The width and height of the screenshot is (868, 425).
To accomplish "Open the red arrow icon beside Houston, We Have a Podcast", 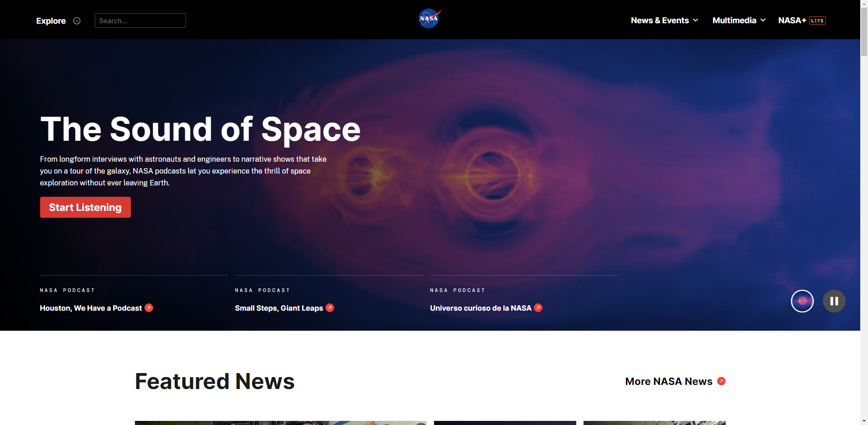I will (149, 308).
